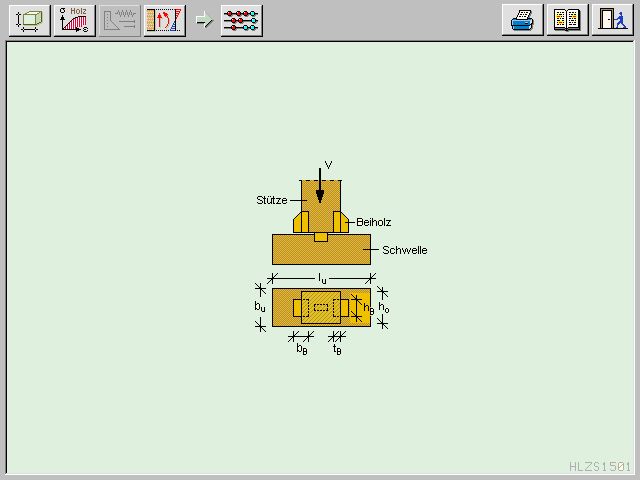The width and height of the screenshot is (640, 480).
Task: Click the load arrow V on column
Action: [x=320, y=185]
